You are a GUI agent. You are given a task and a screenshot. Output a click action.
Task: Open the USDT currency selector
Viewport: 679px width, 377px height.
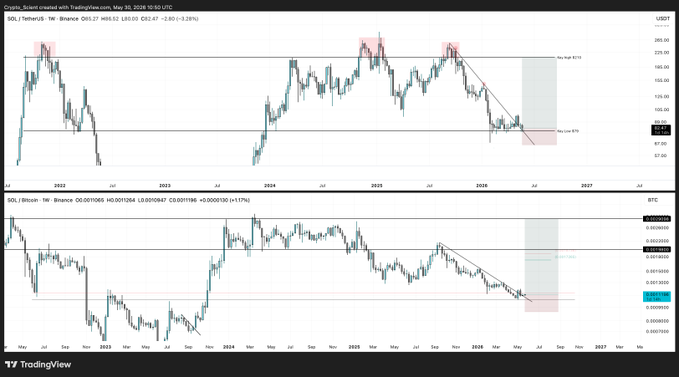[663, 19]
